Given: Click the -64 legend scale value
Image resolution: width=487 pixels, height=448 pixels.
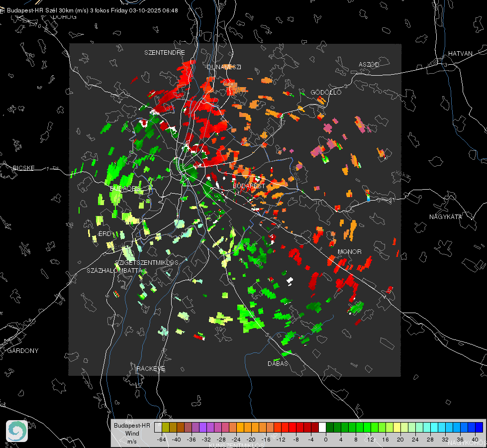Looking at the screenshot, I should pos(162,440).
